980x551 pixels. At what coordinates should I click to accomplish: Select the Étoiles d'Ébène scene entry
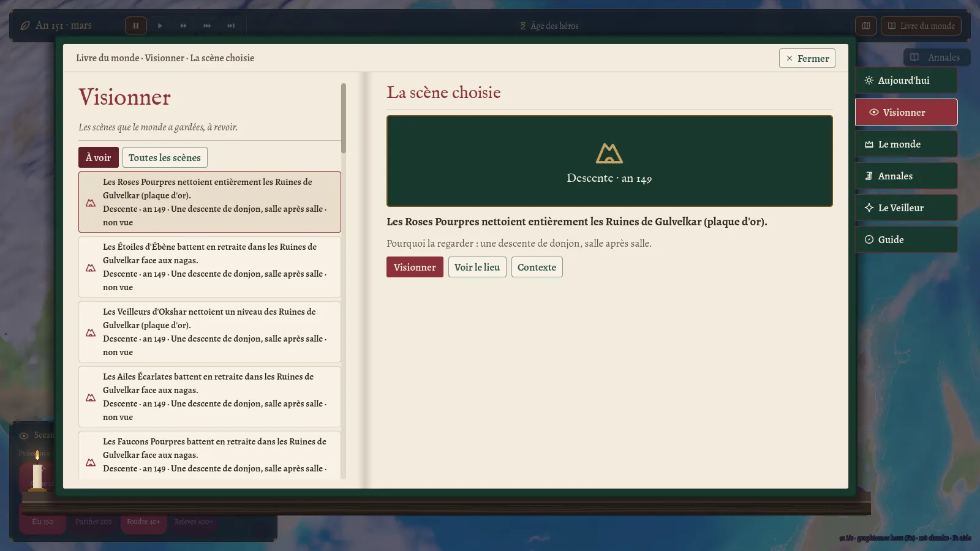pyautogui.click(x=209, y=267)
